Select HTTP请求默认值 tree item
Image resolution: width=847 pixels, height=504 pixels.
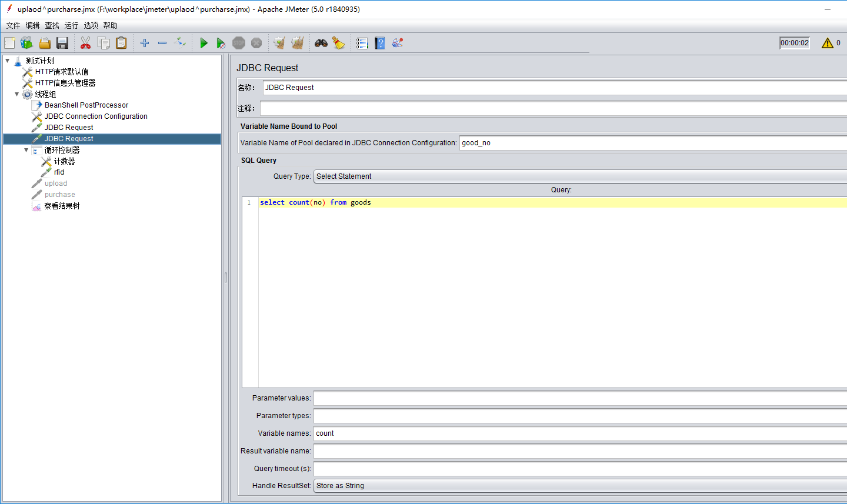tap(62, 72)
